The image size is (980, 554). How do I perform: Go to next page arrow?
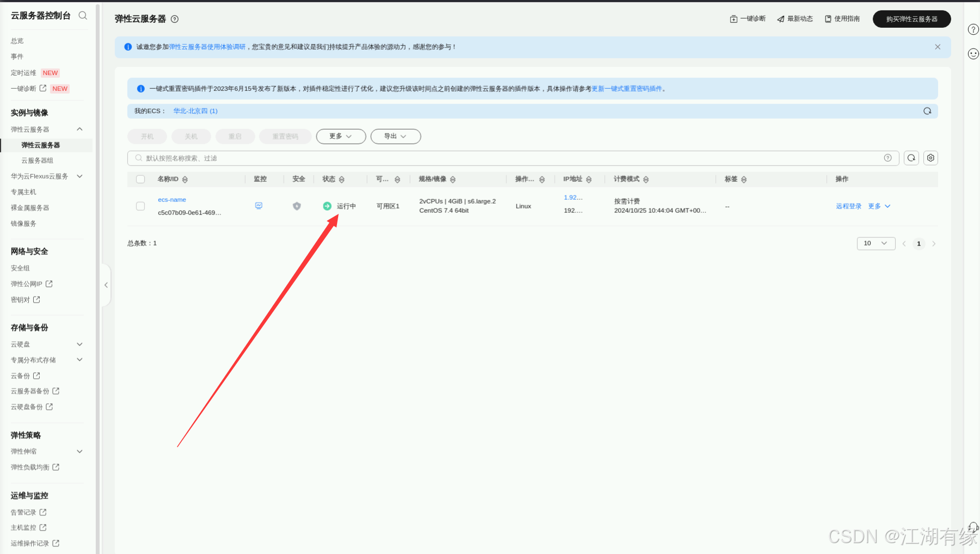coord(934,244)
